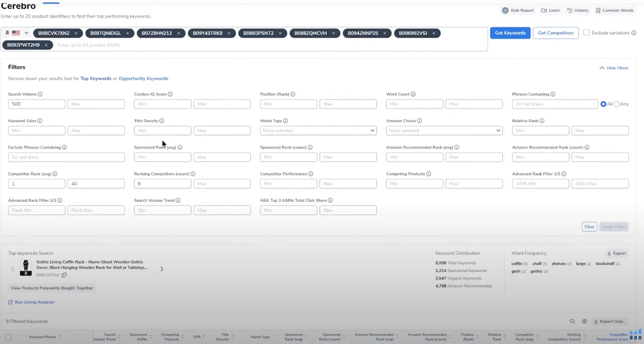Click the Bulk Report icon

coord(505,10)
